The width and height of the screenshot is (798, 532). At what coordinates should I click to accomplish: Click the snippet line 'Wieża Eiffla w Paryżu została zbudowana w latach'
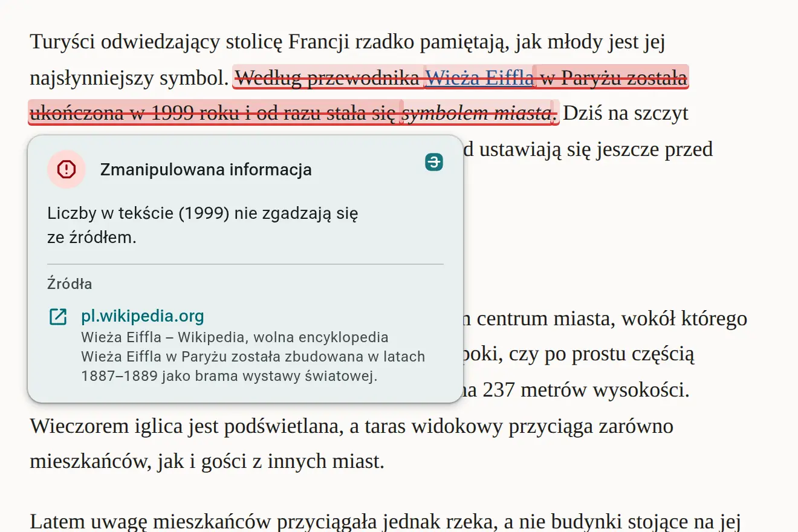coord(253,357)
